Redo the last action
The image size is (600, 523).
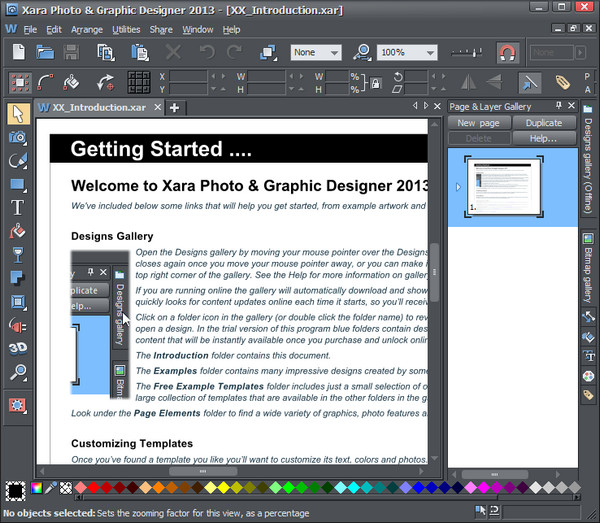[234, 52]
